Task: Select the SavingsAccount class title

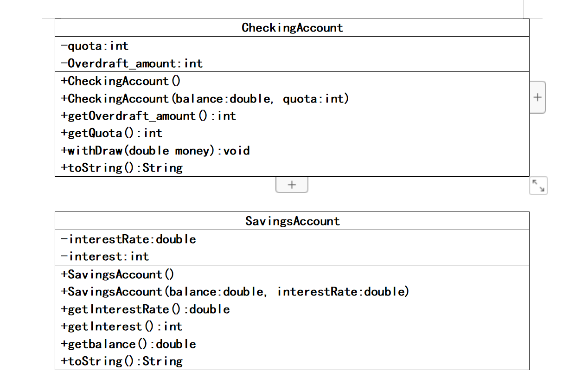Action: [x=293, y=221]
